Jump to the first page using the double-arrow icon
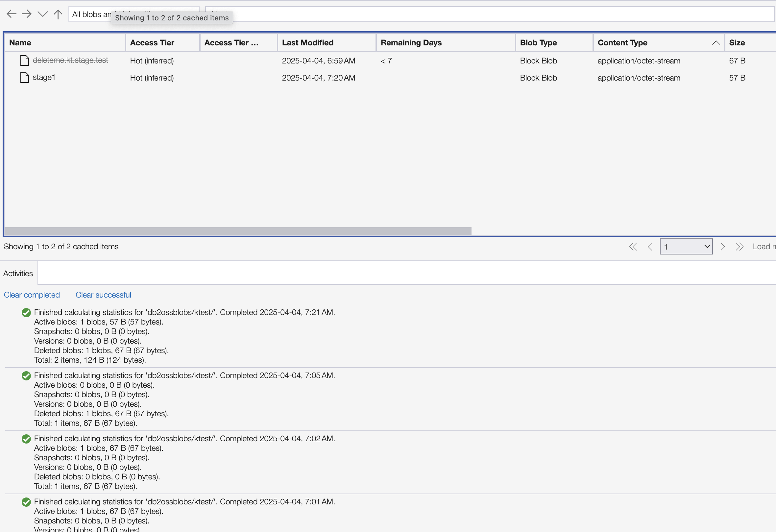776x532 pixels. tap(633, 247)
